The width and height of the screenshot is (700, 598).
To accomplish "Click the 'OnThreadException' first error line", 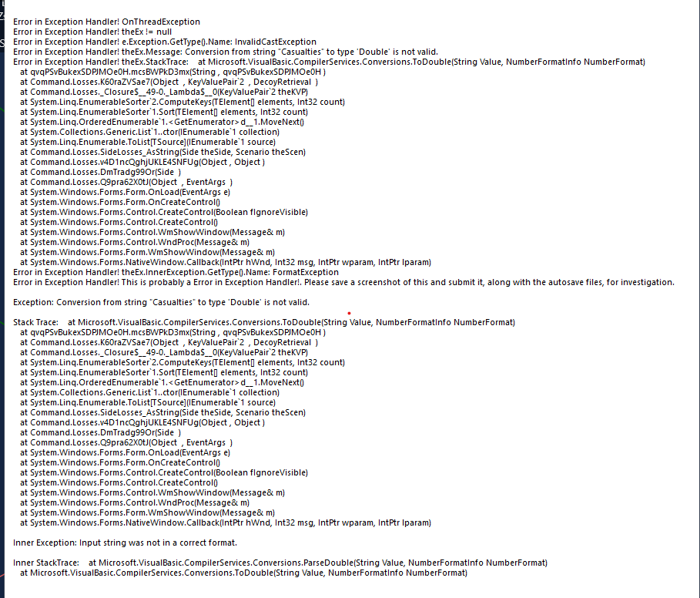I will pyautogui.click(x=106, y=22).
